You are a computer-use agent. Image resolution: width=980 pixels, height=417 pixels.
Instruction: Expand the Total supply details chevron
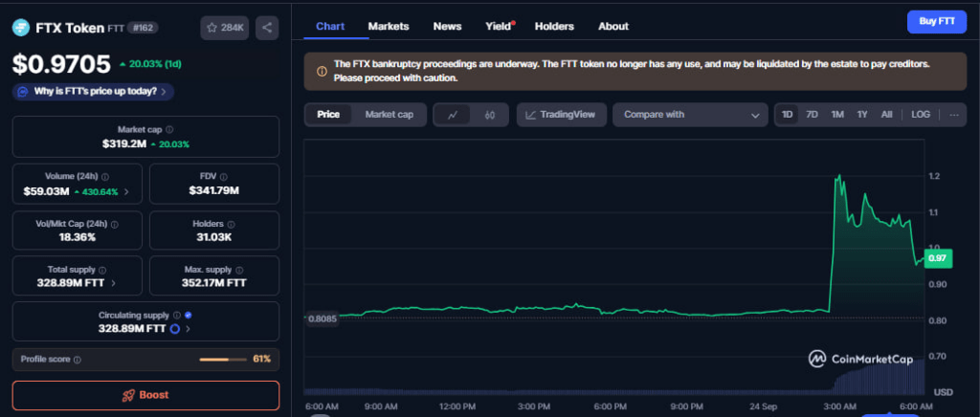(113, 283)
